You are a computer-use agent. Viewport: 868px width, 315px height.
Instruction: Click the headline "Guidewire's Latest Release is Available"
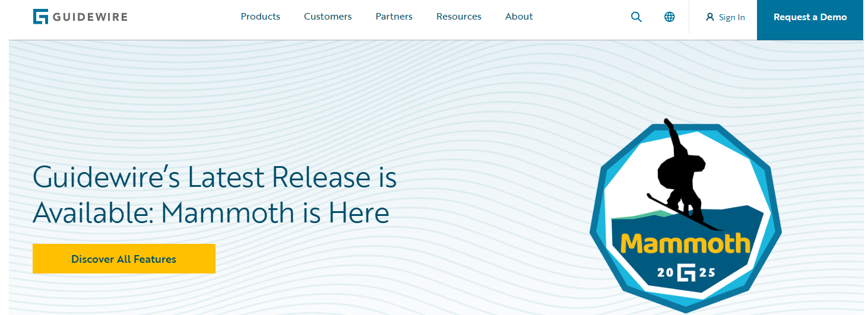215,195
